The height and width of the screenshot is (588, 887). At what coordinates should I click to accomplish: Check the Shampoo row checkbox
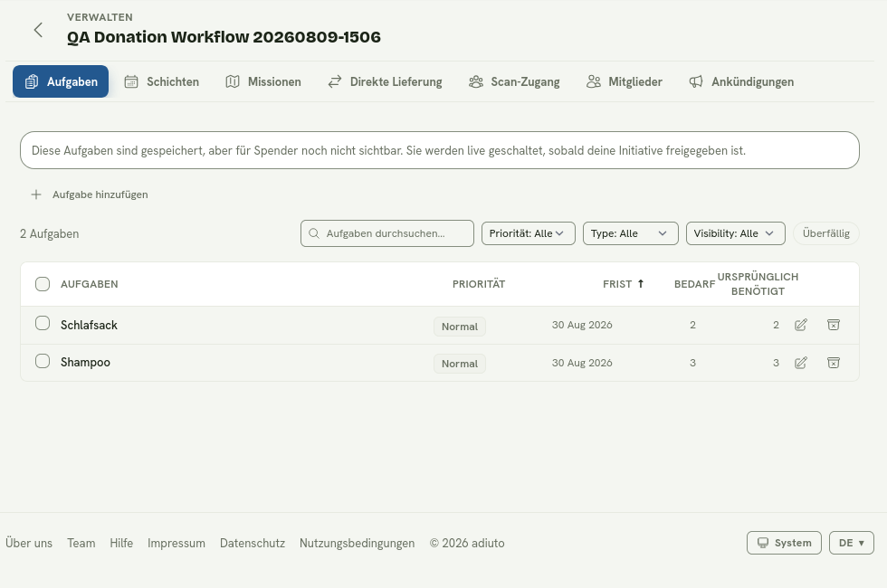(43, 361)
